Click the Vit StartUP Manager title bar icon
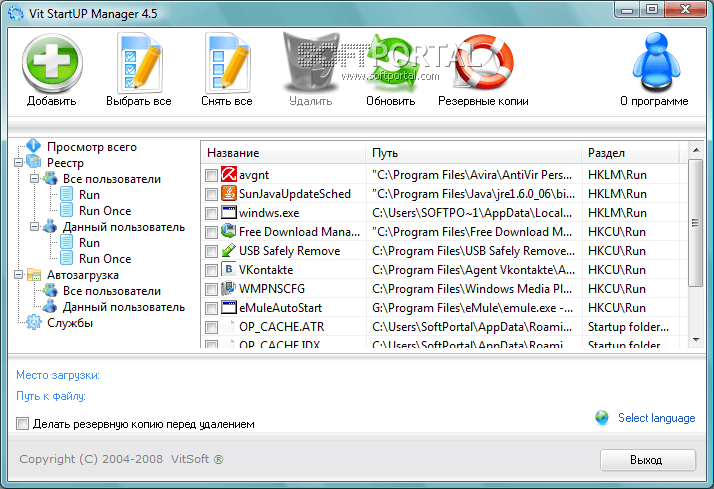The width and height of the screenshot is (714, 489). point(15,13)
